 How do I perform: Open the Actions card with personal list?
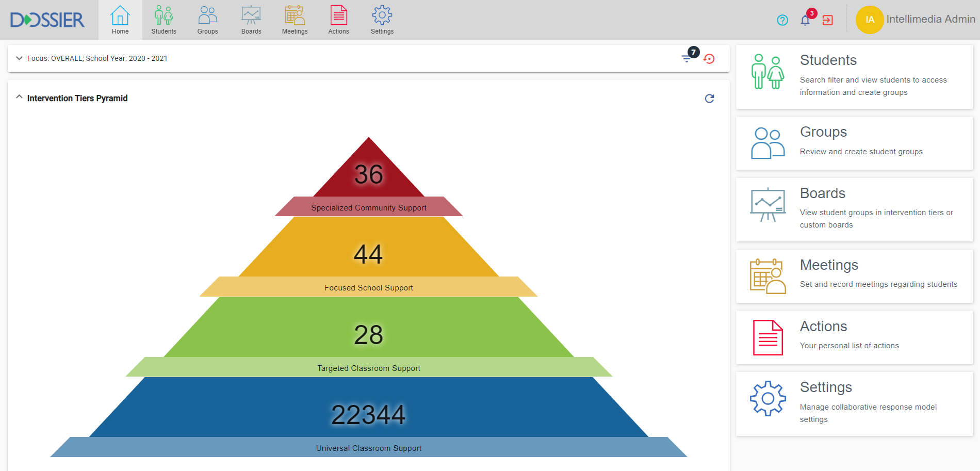pos(854,337)
